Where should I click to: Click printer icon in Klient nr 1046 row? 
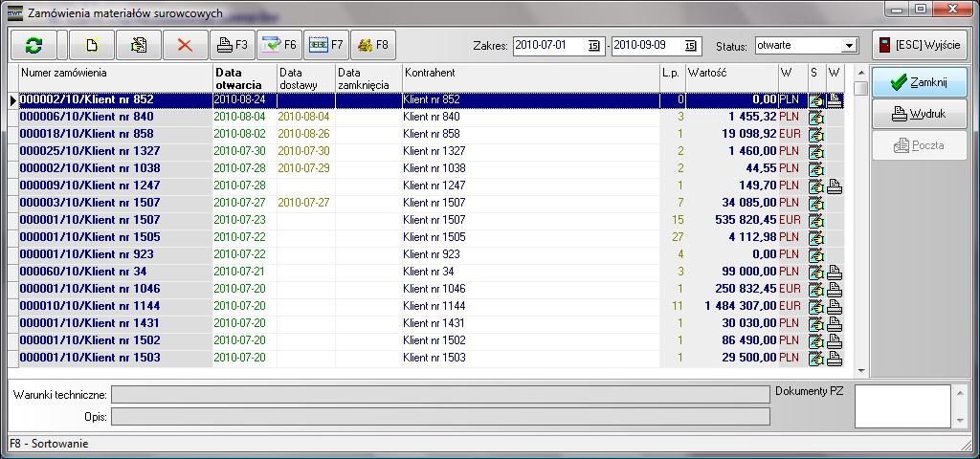click(x=835, y=289)
